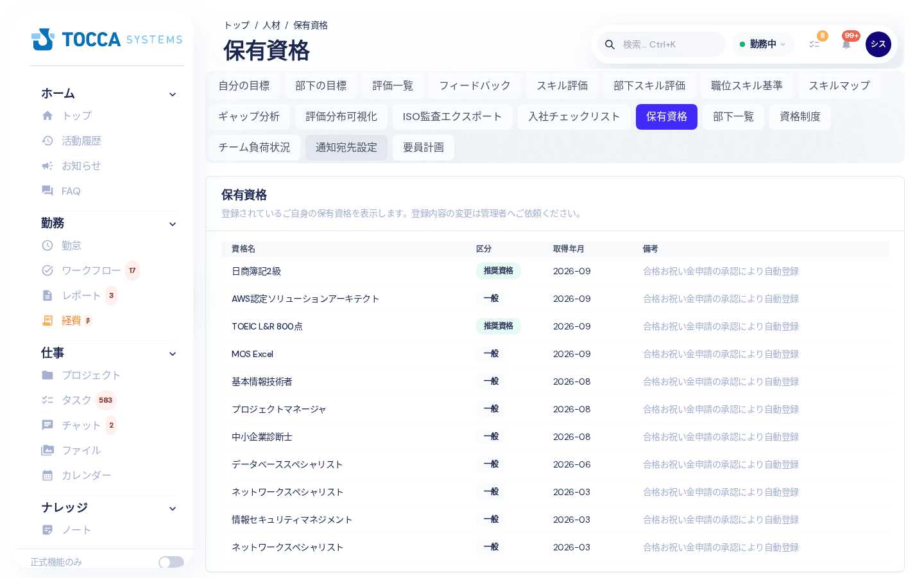
Task: Click the お知らせ megaphone icon
Action: tap(47, 166)
